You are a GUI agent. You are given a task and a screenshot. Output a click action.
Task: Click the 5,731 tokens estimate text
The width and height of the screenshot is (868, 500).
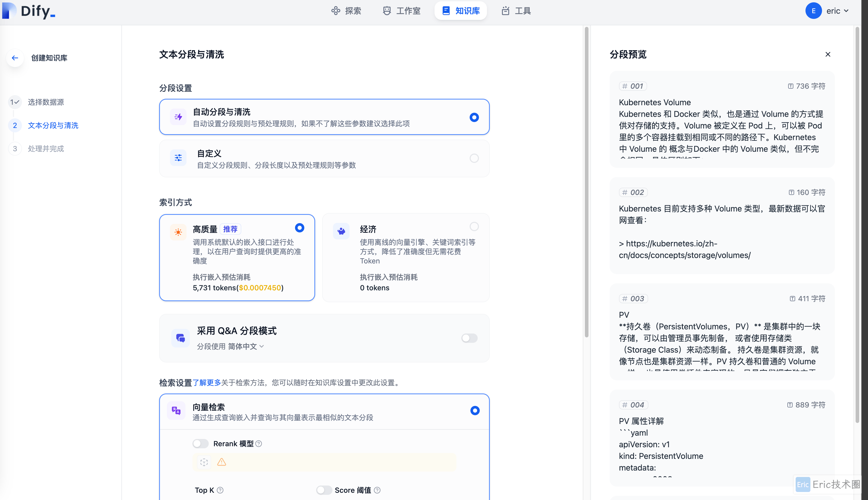pos(238,288)
